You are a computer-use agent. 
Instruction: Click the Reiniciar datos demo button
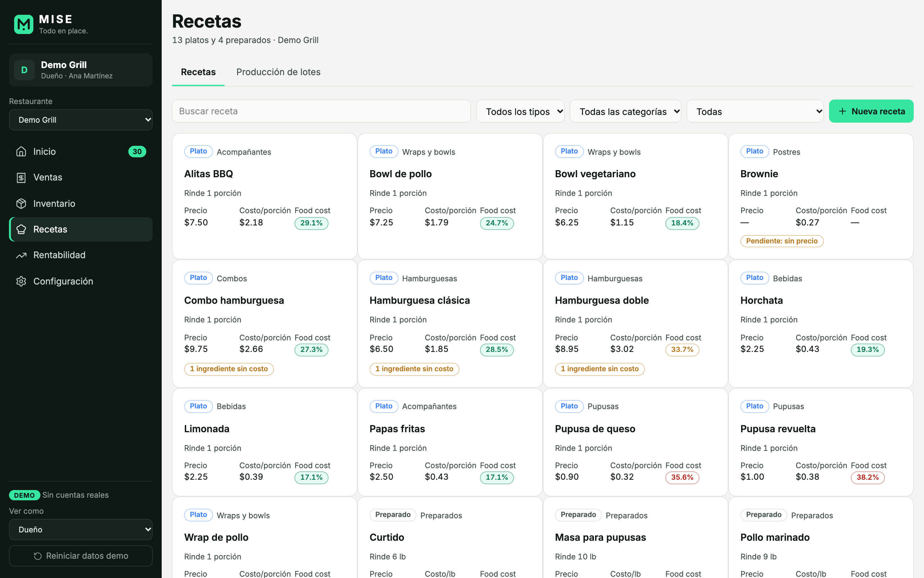point(81,556)
